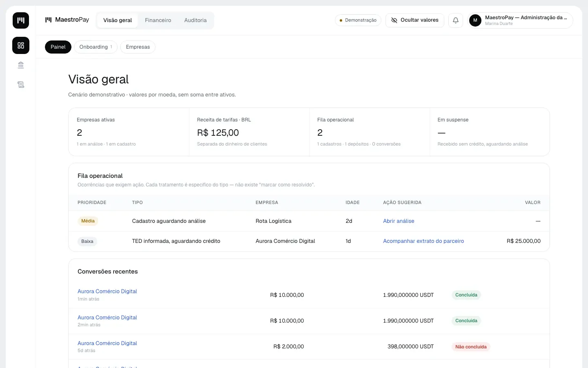Switch to the Auditoria tab
The image size is (588, 368).
[x=196, y=20]
